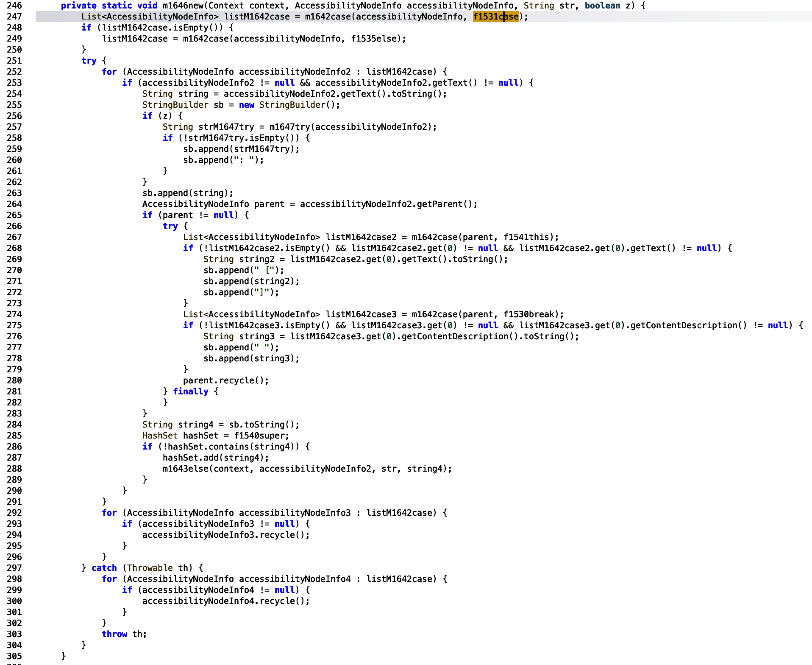Image resolution: width=812 pixels, height=665 pixels.
Task: Select line number 275 in the gutter
Action: (x=14, y=325)
